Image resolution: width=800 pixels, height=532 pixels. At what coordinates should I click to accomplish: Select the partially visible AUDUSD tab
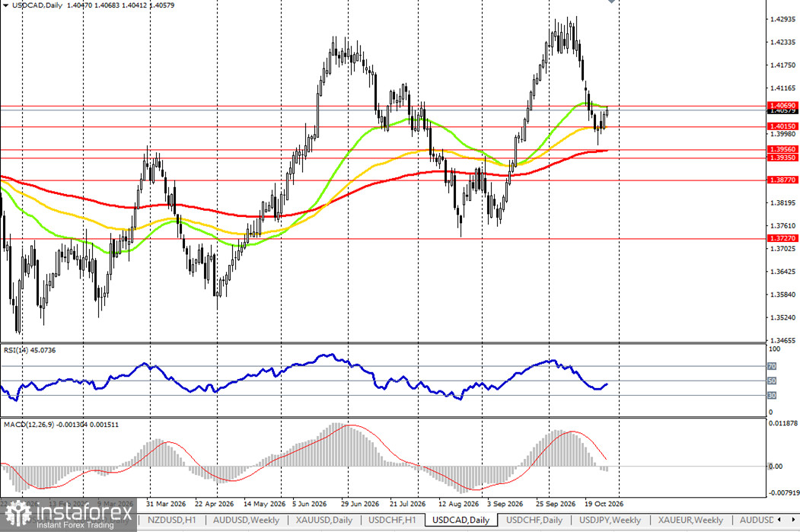tap(756, 520)
